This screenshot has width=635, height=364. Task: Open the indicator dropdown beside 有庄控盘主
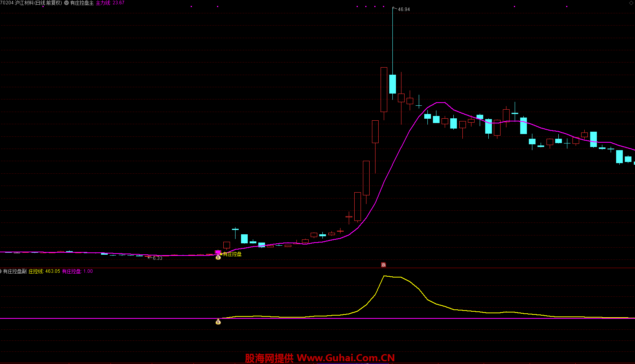click(x=66, y=3)
